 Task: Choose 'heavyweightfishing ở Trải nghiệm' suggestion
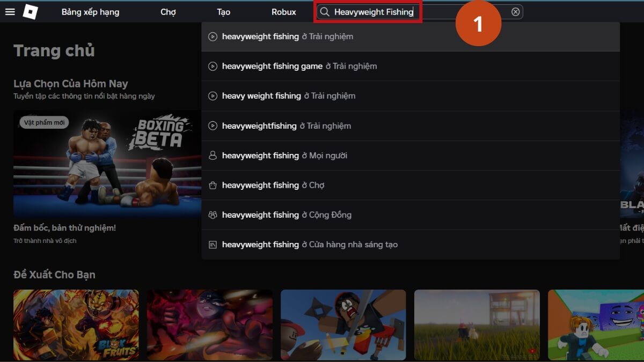[x=287, y=126]
